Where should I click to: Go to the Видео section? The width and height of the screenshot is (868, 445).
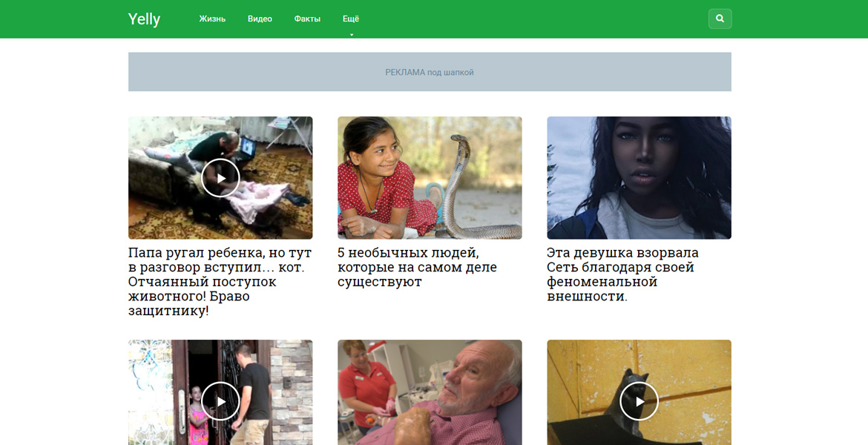(x=260, y=19)
